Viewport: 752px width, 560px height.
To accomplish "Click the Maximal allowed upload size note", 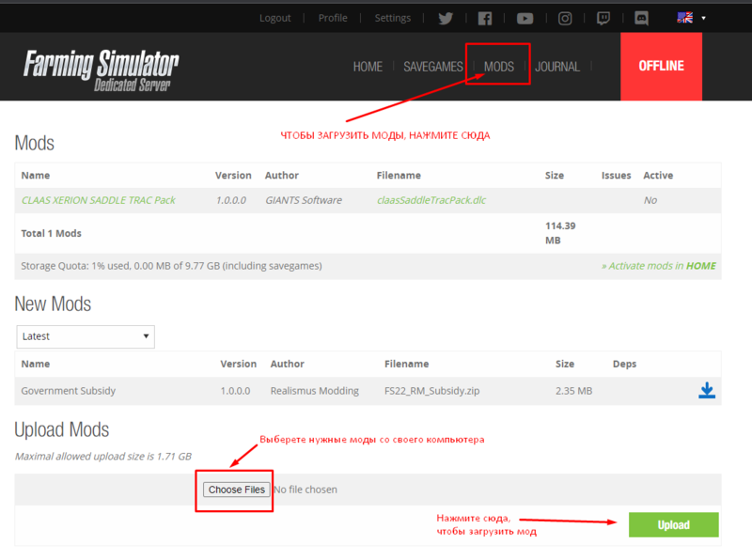I will [103, 457].
